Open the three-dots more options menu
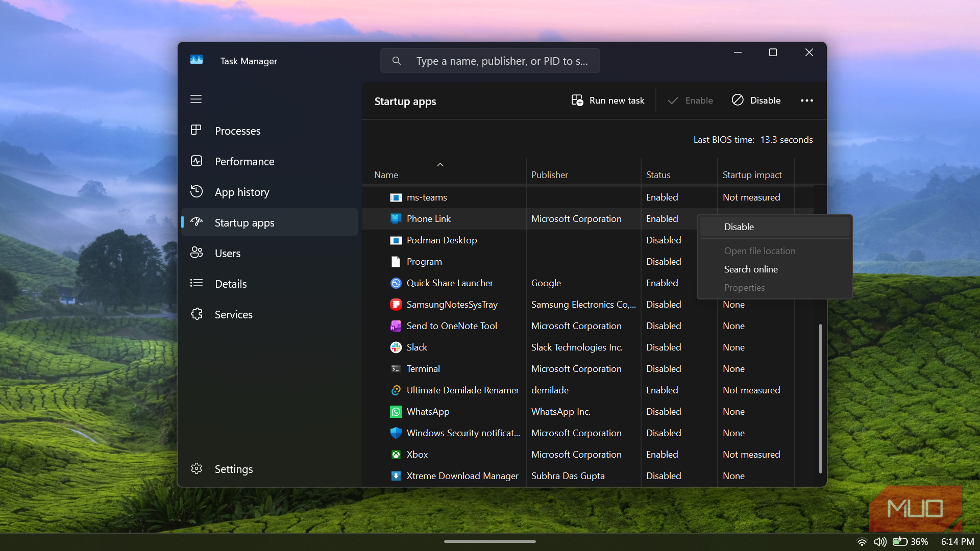980x551 pixels. [807, 101]
